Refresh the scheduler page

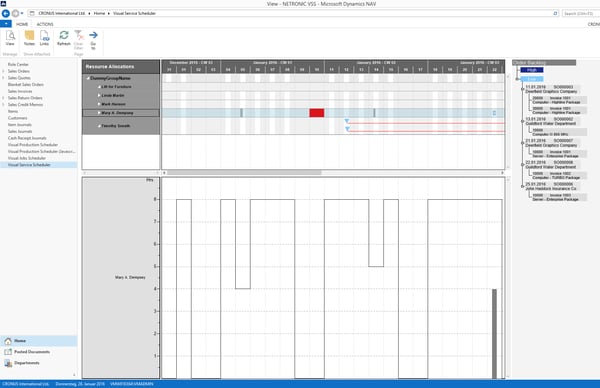(64, 38)
